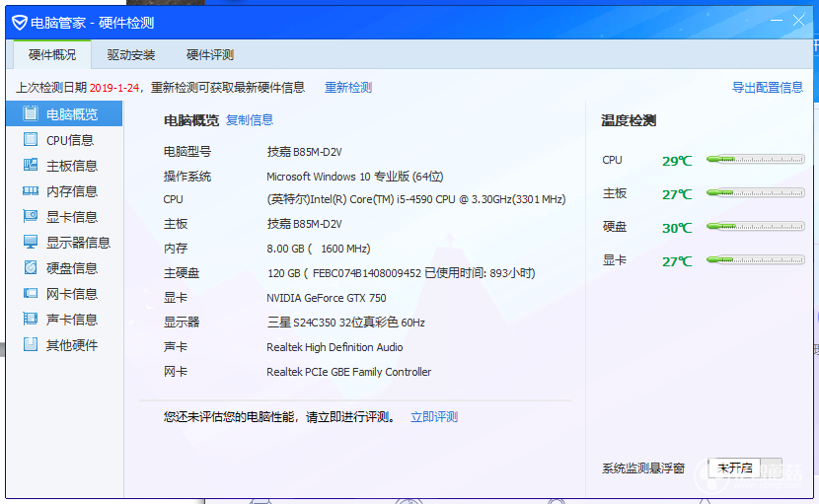Click the 技嘉 B85M-D2V value beside 主板
The width and height of the screenshot is (819, 504).
pos(305,224)
